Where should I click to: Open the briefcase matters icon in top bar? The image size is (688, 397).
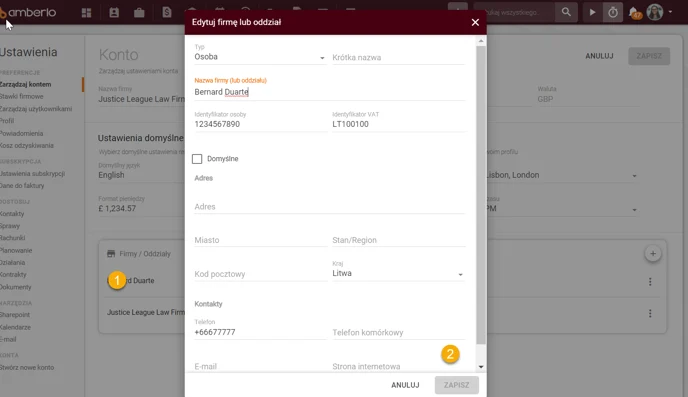coord(139,13)
